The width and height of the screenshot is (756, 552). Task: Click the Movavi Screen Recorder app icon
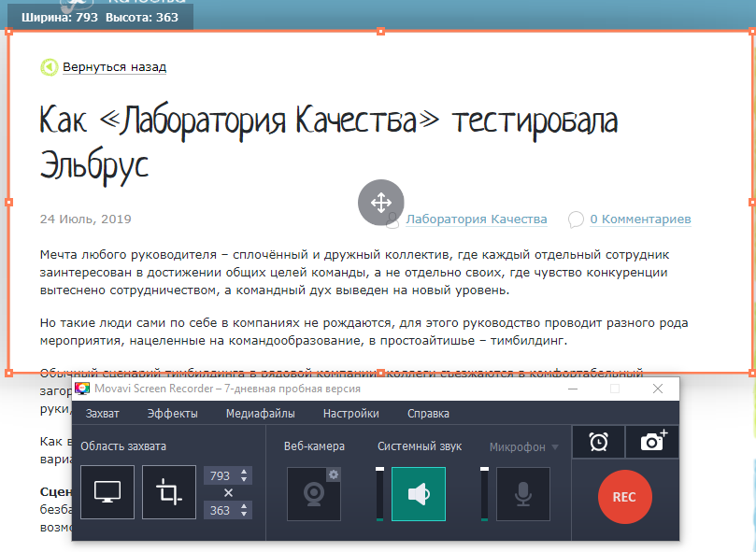tap(82, 389)
